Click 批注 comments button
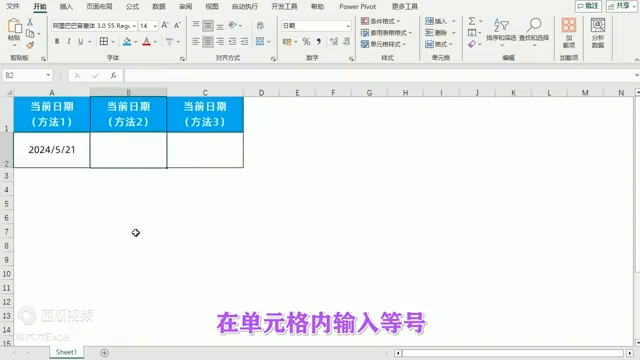640x360 pixels. coord(588,6)
